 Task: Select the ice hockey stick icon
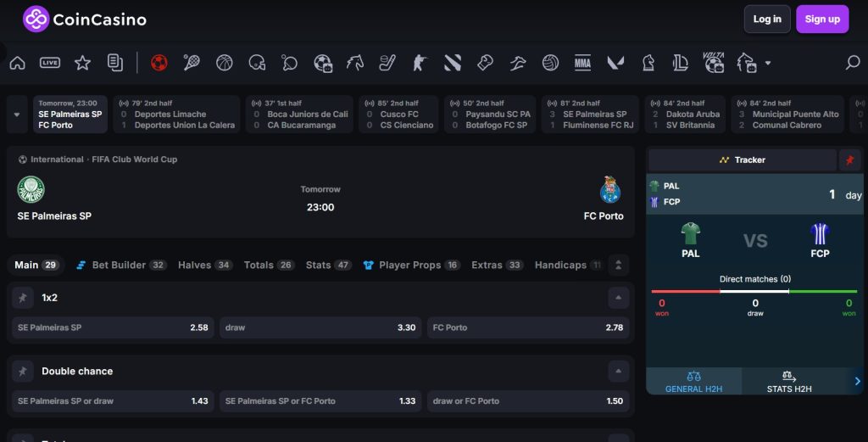coord(387,63)
